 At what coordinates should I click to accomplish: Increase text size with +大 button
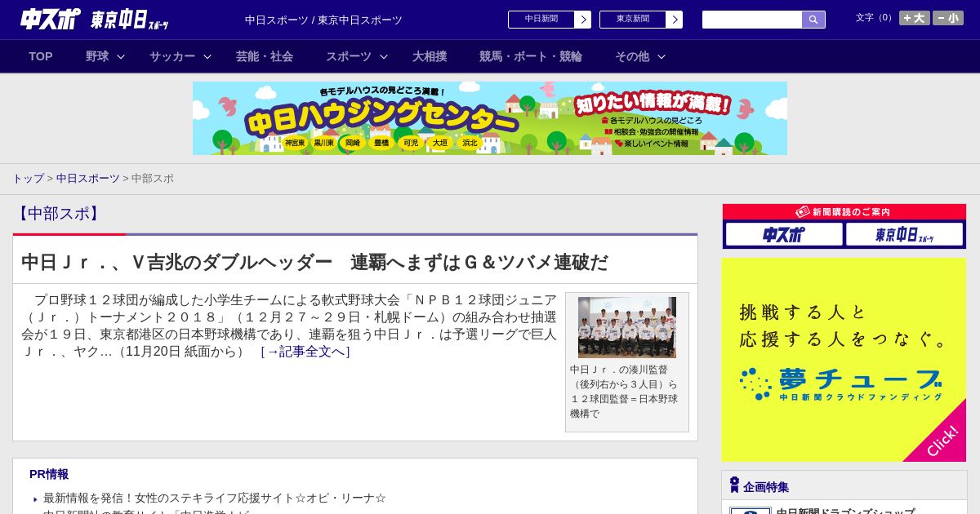914,18
